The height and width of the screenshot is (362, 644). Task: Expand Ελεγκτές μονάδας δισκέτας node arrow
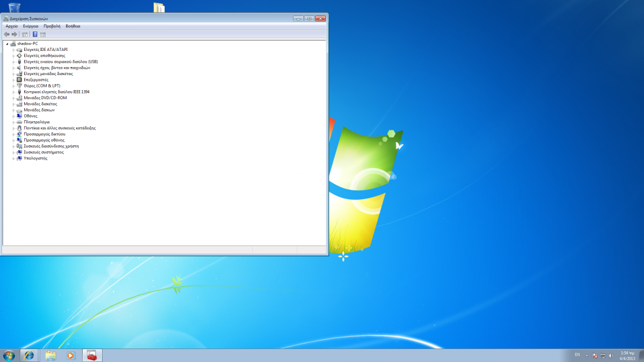click(13, 73)
